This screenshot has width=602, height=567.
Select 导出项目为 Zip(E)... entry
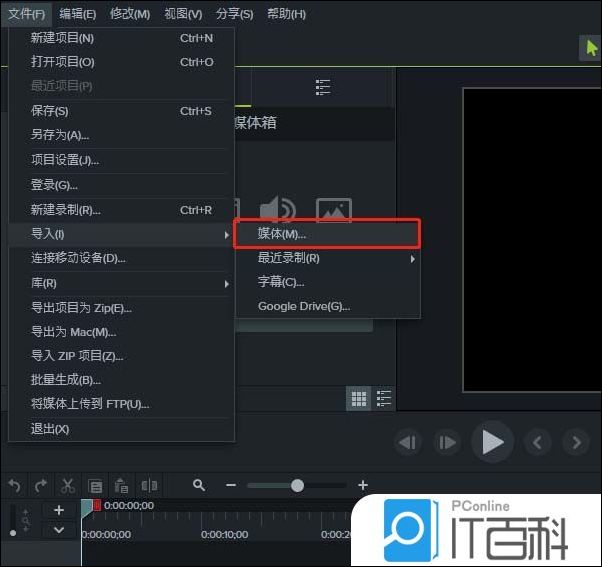pos(121,308)
